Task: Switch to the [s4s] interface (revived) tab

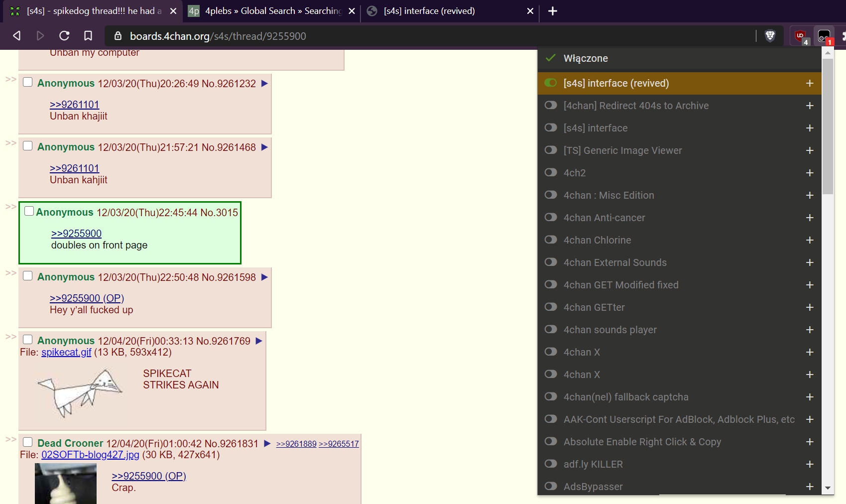Action: coord(450,11)
